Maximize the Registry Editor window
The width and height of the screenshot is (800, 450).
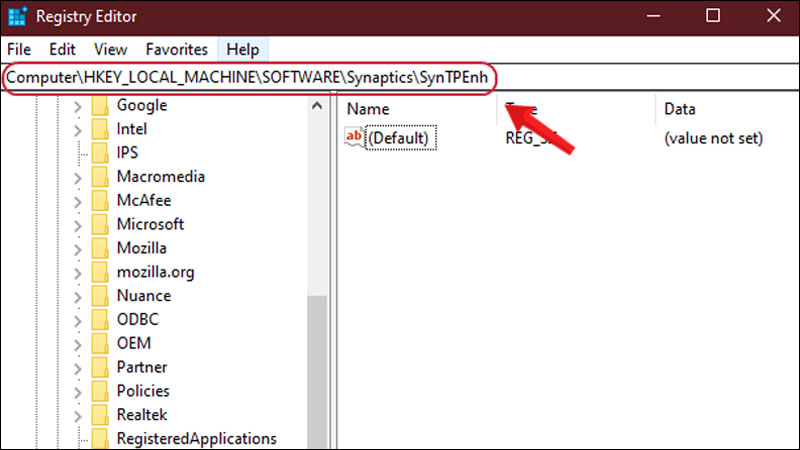click(713, 16)
